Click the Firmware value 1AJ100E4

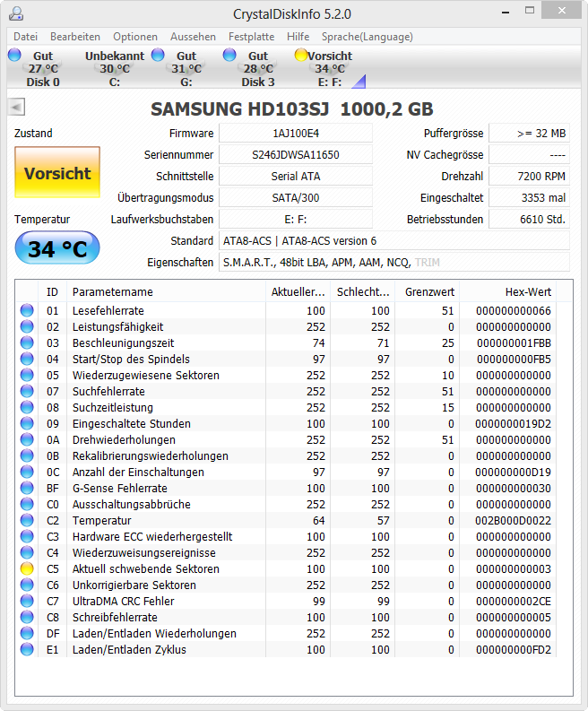(x=296, y=134)
